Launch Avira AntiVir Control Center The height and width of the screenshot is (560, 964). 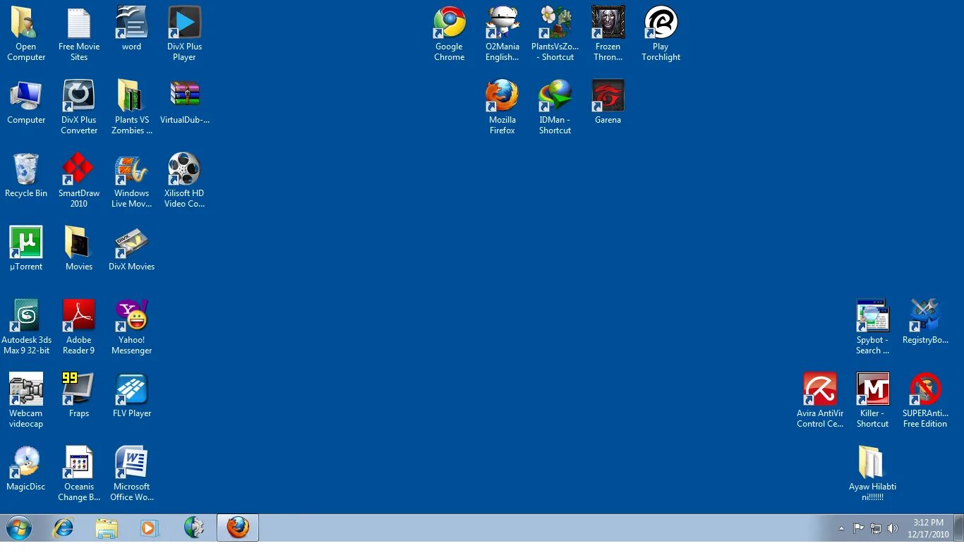[x=819, y=389]
